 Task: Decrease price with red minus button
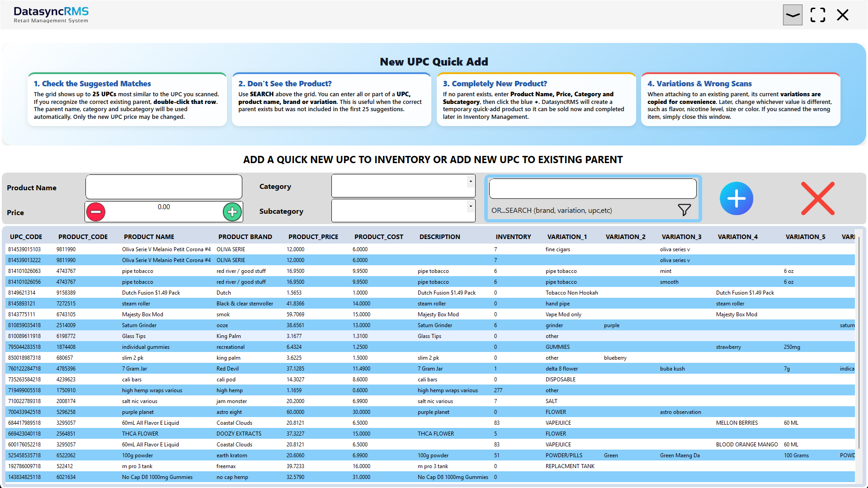tap(96, 211)
